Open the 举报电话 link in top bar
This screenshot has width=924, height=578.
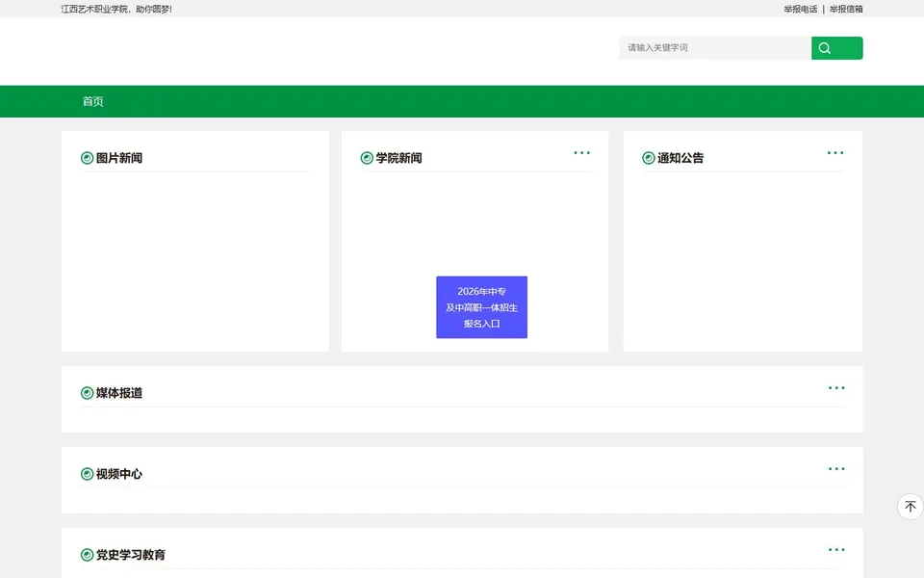[800, 9]
